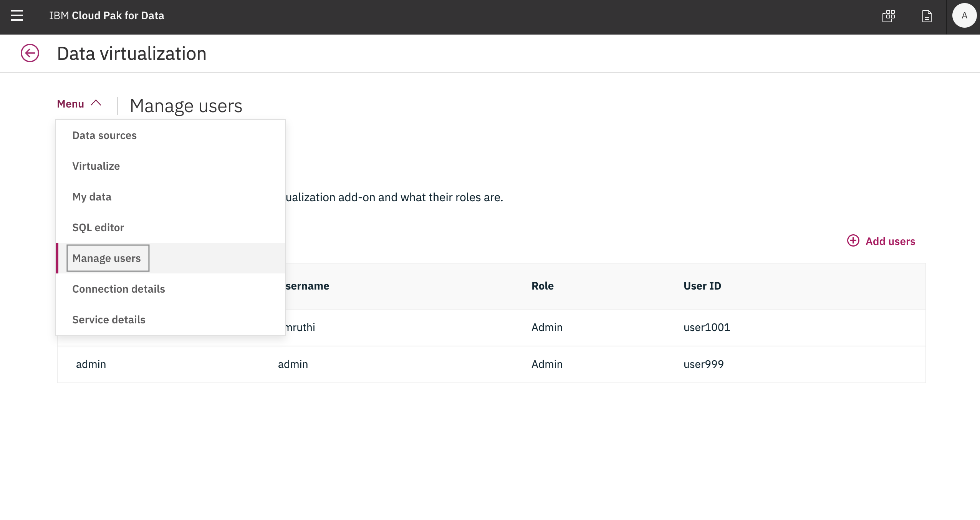This screenshot has height=520, width=980.
Task: Click the IBM Cloud Pak for Data title
Action: pos(107,16)
